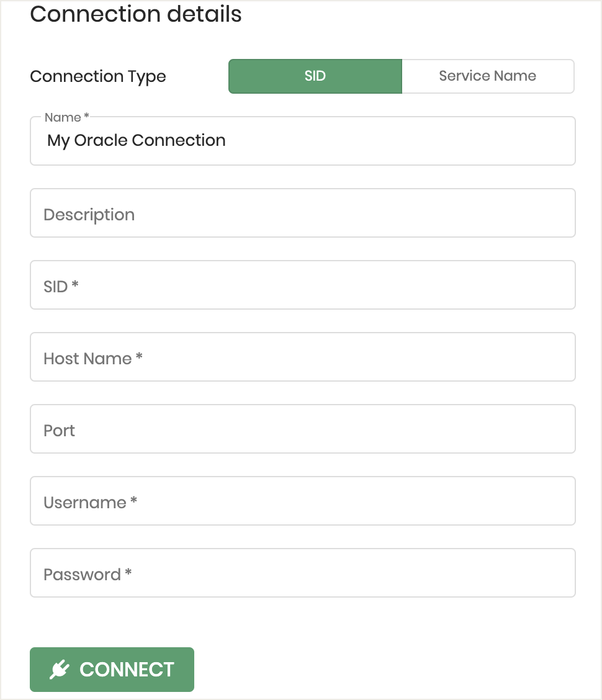The width and height of the screenshot is (602, 700).
Task: Focus the Password entry field
Action: point(303,573)
